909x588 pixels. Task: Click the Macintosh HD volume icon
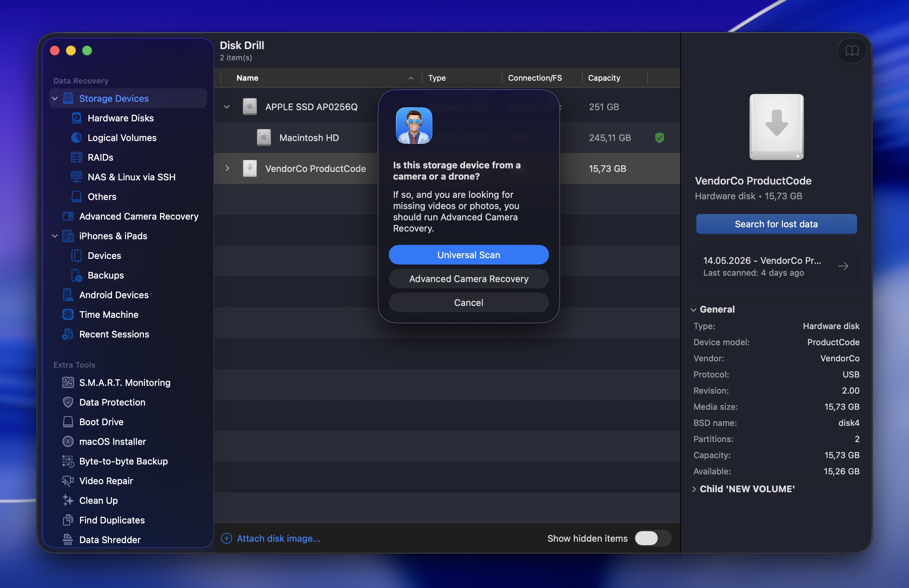264,138
